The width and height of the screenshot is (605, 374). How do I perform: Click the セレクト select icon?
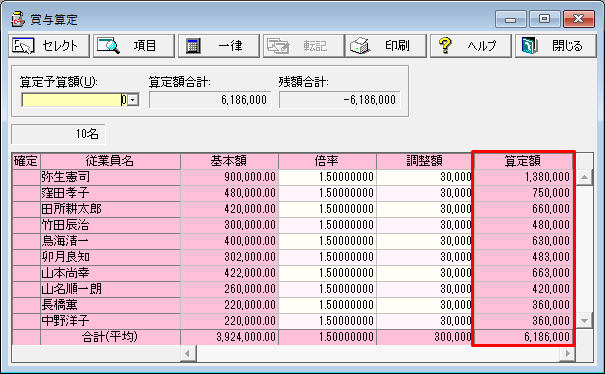tap(23, 46)
